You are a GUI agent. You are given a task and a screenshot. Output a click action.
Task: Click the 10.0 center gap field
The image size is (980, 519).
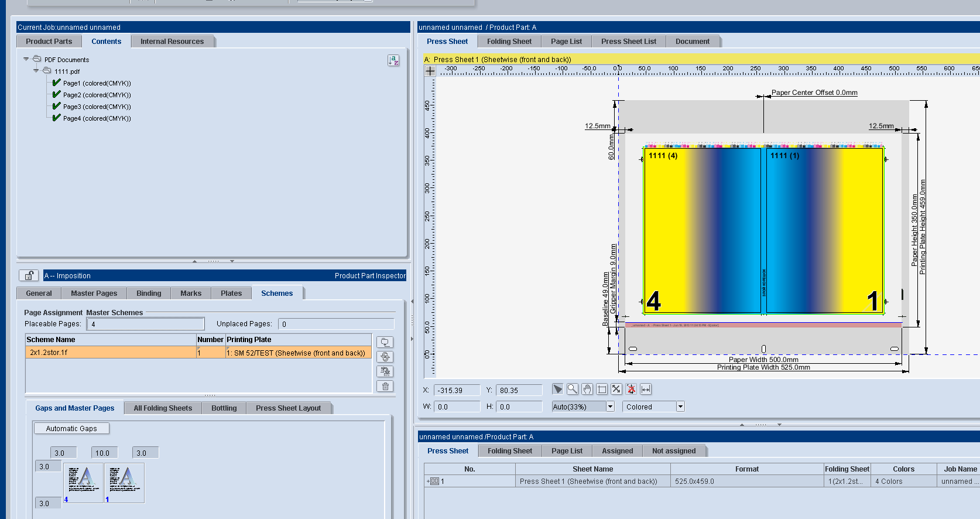[x=104, y=453]
